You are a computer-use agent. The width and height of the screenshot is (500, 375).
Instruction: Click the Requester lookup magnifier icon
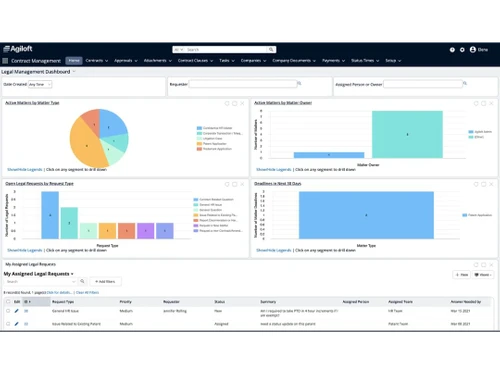pos(299,83)
